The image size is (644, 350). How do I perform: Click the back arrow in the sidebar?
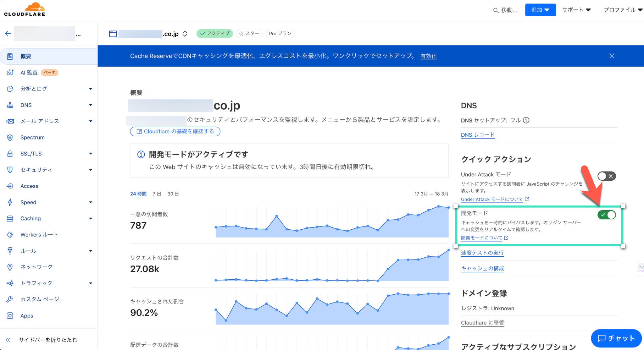click(8, 34)
